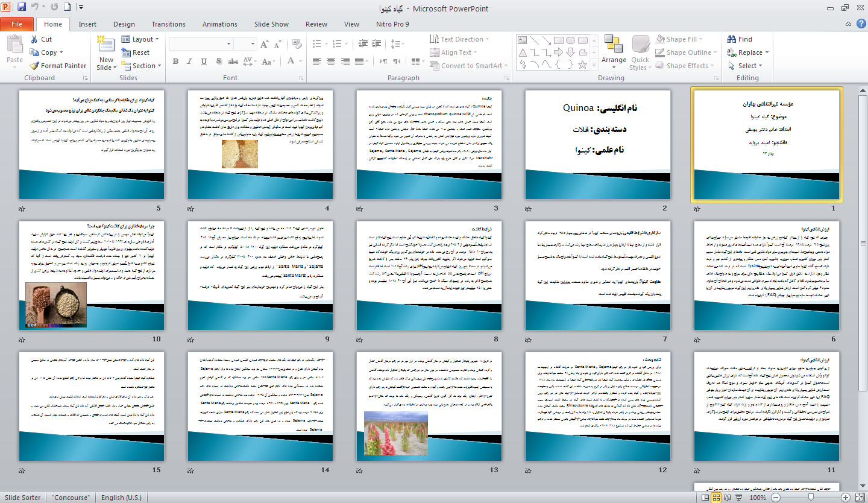Toggle Bold formatting button

click(175, 62)
